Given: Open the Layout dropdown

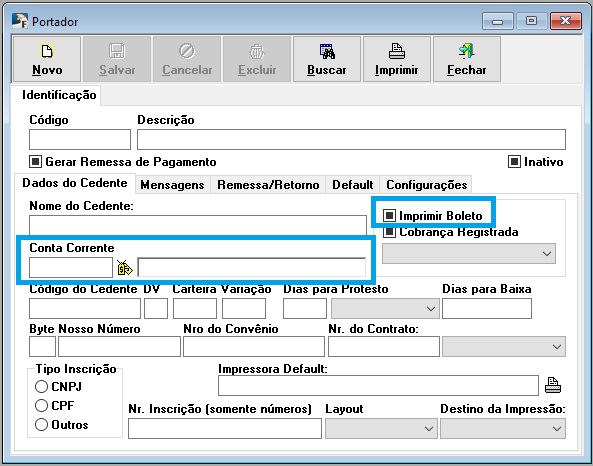Looking at the screenshot, I should click(381, 429).
